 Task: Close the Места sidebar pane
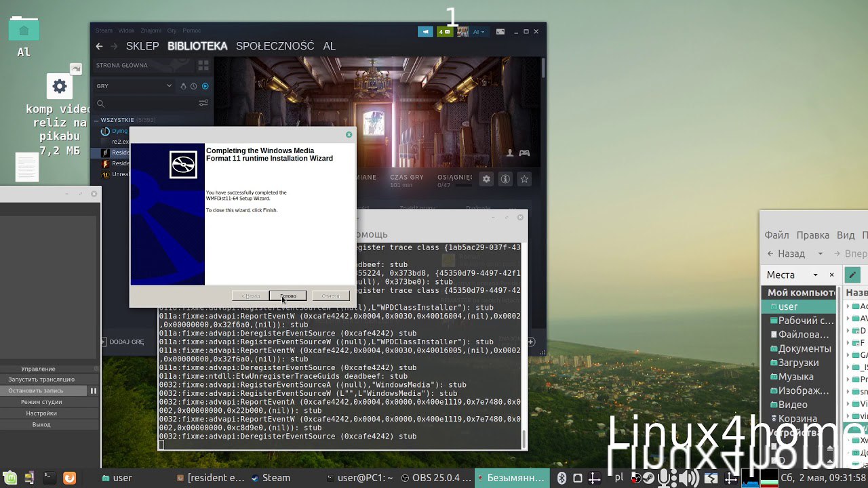[831, 275]
